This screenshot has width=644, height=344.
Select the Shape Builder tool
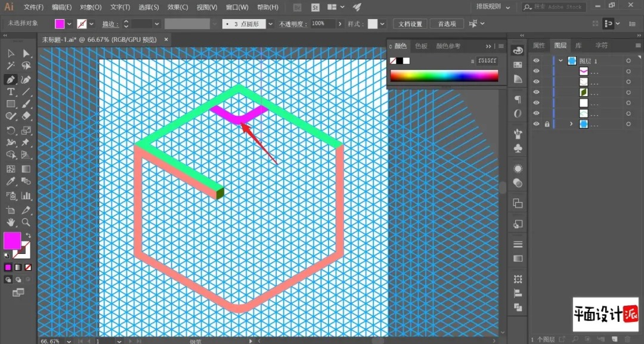[x=11, y=155]
